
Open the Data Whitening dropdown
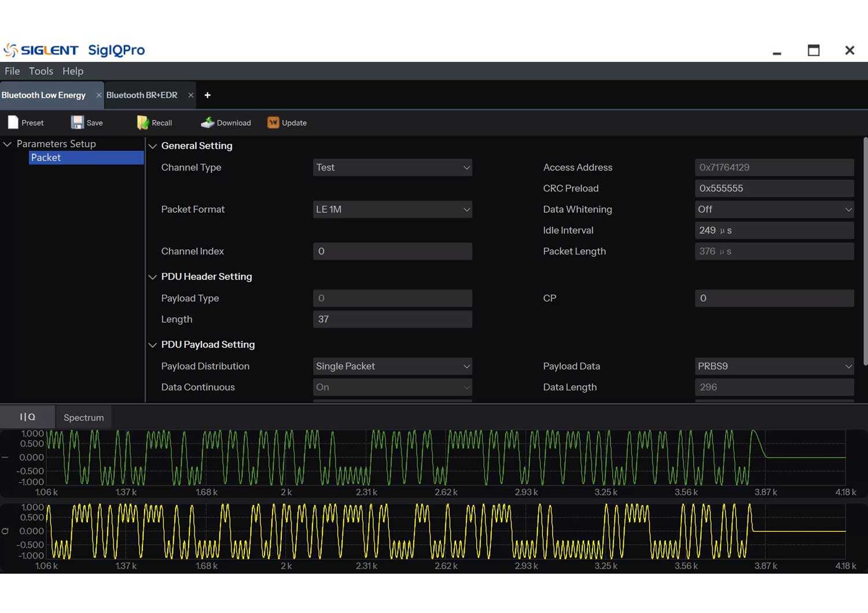click(774, 209)
